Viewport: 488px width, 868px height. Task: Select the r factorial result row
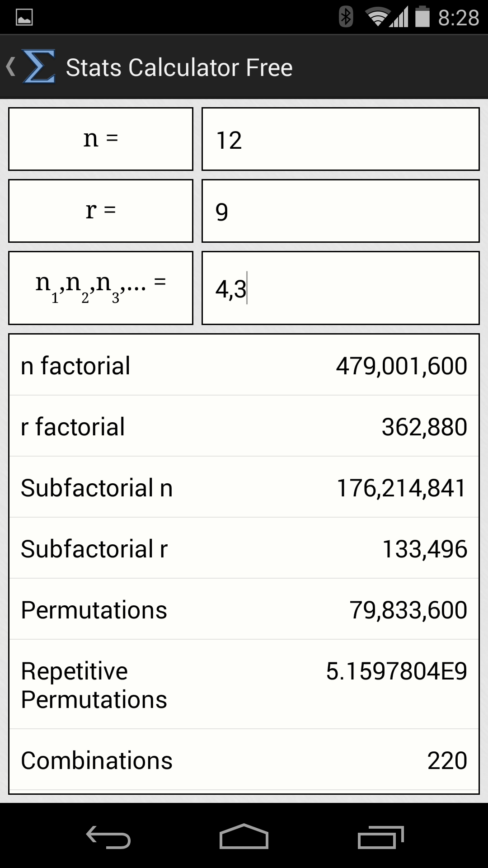244,426
